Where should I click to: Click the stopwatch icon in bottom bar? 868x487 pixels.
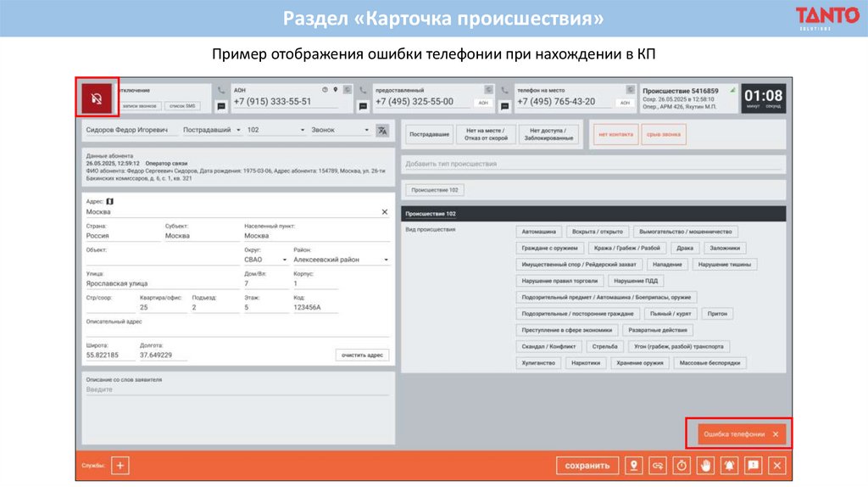(x=682, y=466)
